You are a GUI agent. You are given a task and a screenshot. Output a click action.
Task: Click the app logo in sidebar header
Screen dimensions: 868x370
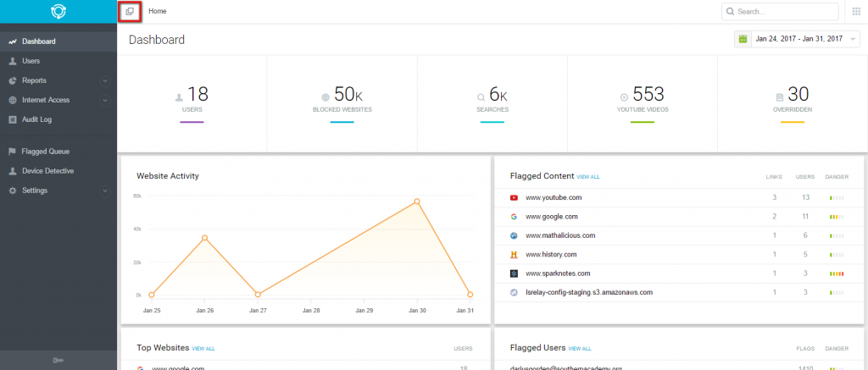coord(58,11)
